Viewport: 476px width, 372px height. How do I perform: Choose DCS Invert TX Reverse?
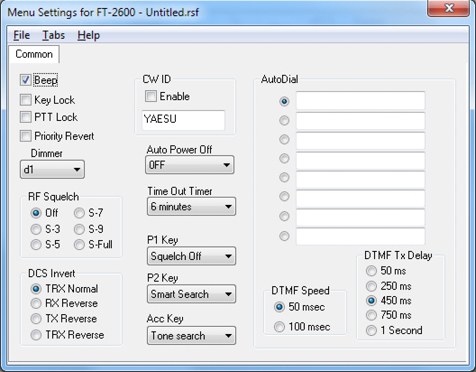[36, 319]
